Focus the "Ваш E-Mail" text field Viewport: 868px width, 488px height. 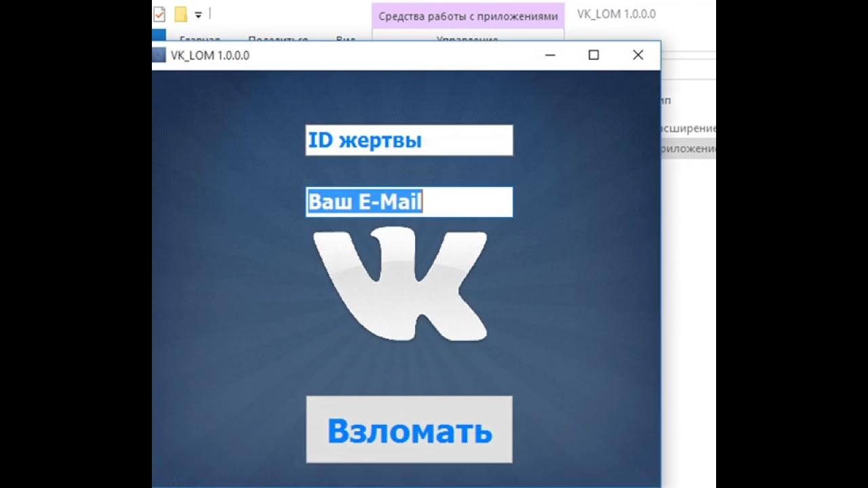(x=409, y=202)
